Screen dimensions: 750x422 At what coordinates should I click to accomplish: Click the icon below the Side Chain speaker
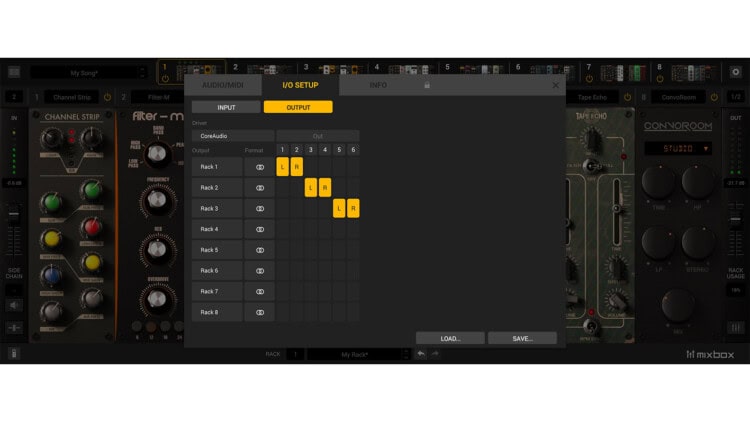tap(14, 328)
